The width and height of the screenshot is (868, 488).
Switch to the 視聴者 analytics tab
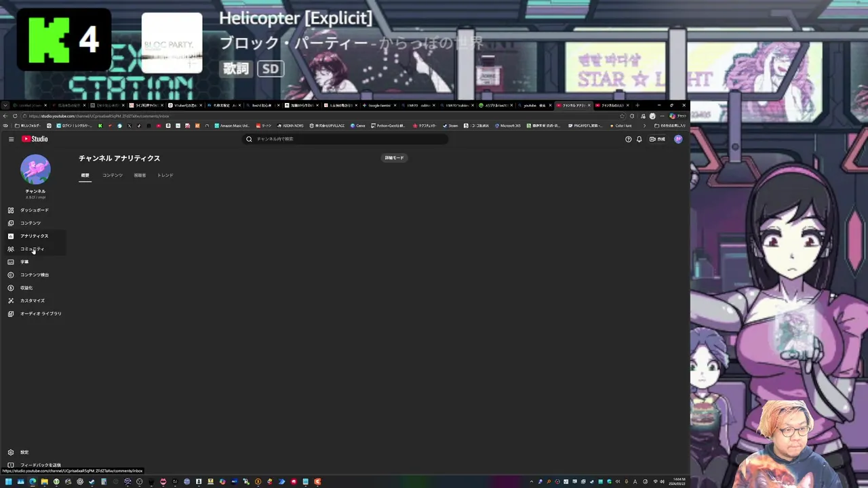click(140, 176)
